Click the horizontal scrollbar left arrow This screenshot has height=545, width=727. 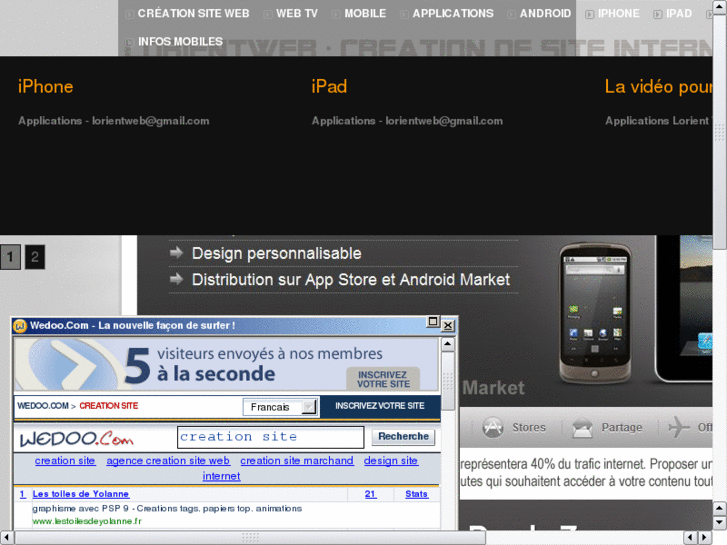(x=6, y=538)
